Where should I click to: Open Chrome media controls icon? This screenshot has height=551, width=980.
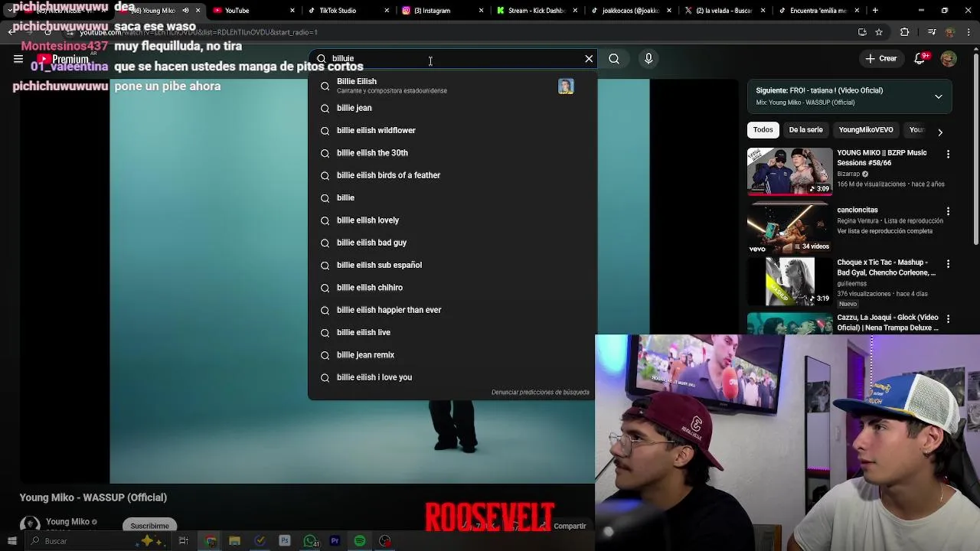(x=931, y=32)
